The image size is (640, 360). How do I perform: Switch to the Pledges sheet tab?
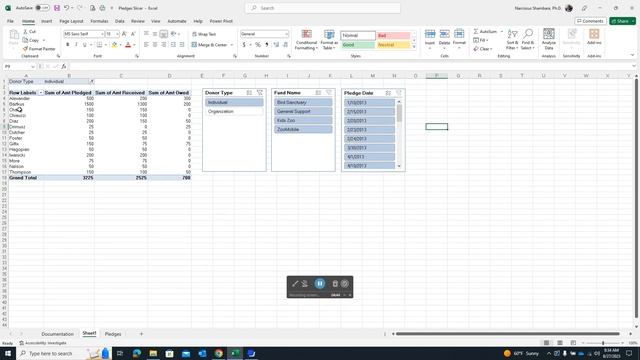tap(113, 334)
